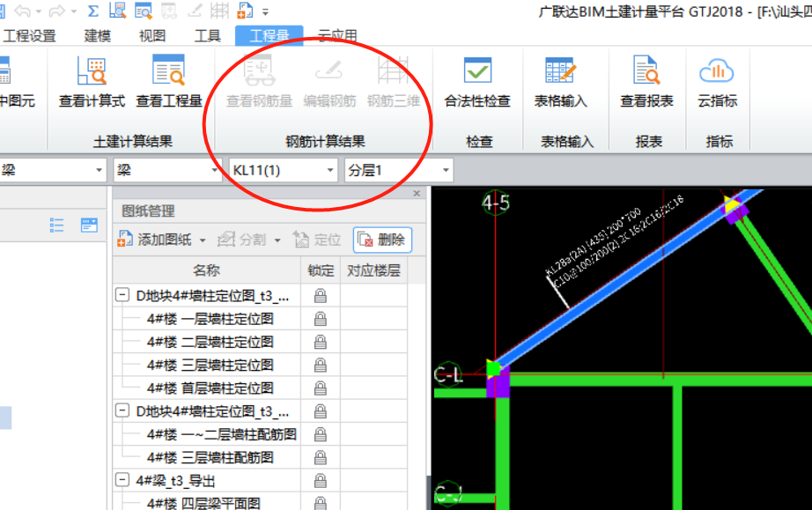Viewport: 812px width, 510px height.
Task: Click the 定位 button
Action: (x=317, y=240)
